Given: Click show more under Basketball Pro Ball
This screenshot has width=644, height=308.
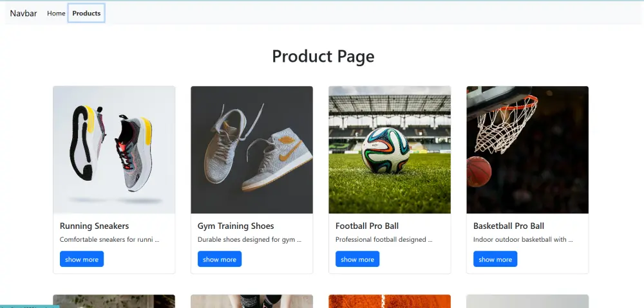Looking at the screenshot, I should pos(495,259).
